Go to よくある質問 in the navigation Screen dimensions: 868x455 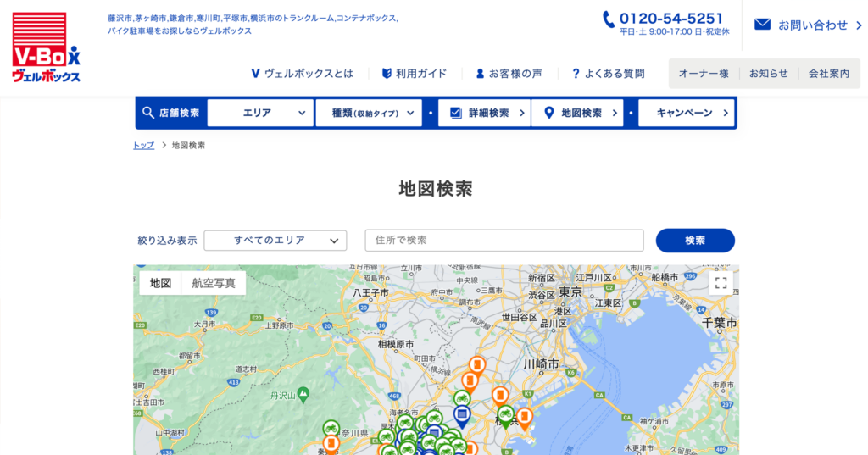(x=607, y=74)
